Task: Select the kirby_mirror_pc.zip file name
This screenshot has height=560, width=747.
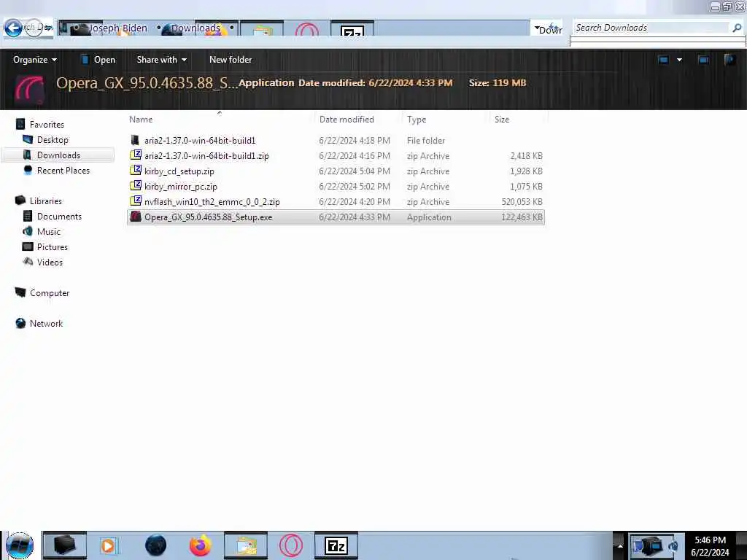Action: coord(181,186)
